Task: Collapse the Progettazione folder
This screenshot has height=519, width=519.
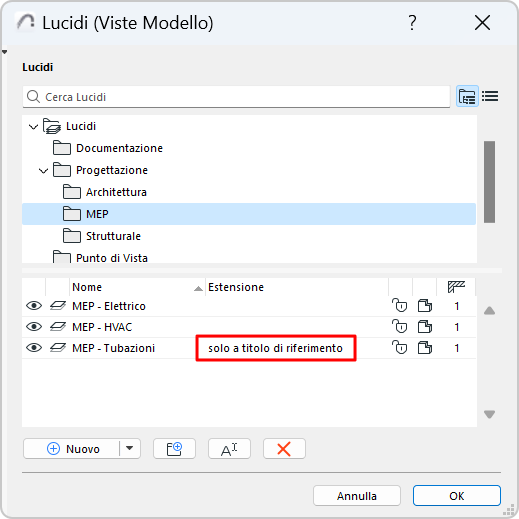Action: click(x=43, y=171)
